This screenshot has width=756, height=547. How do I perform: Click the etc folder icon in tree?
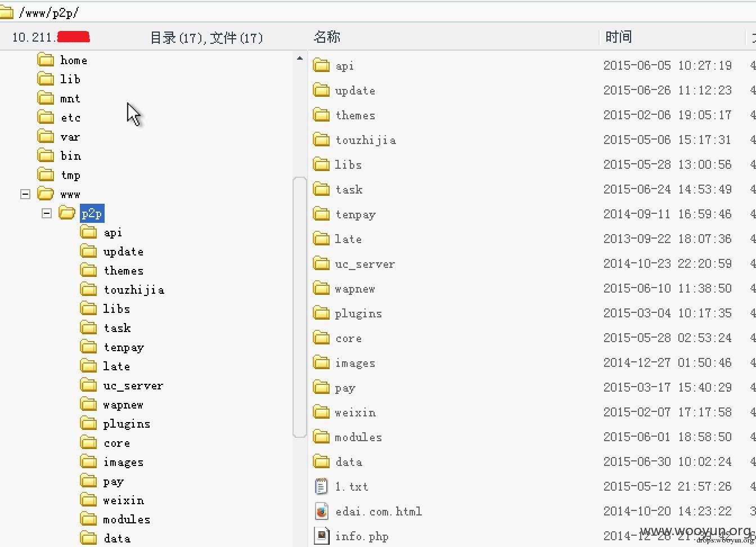tap(46, 117)
